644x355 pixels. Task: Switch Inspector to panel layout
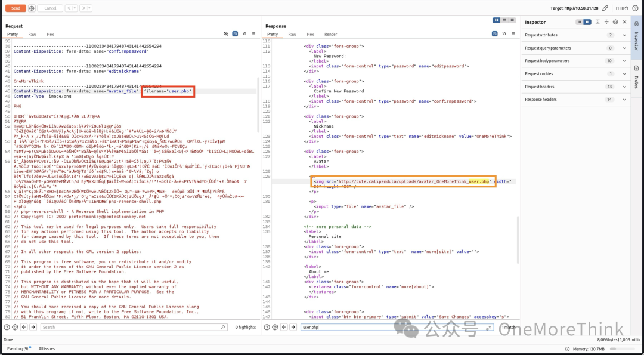(587, 22)
